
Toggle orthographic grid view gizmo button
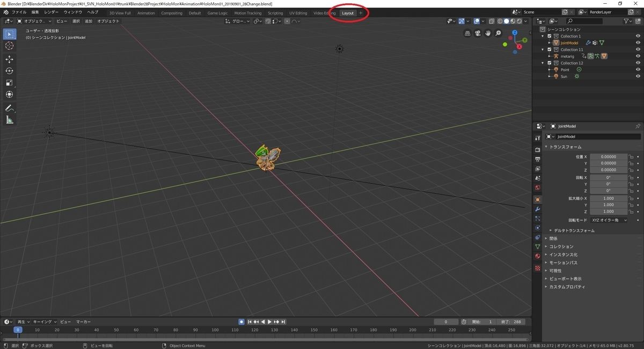467,33
